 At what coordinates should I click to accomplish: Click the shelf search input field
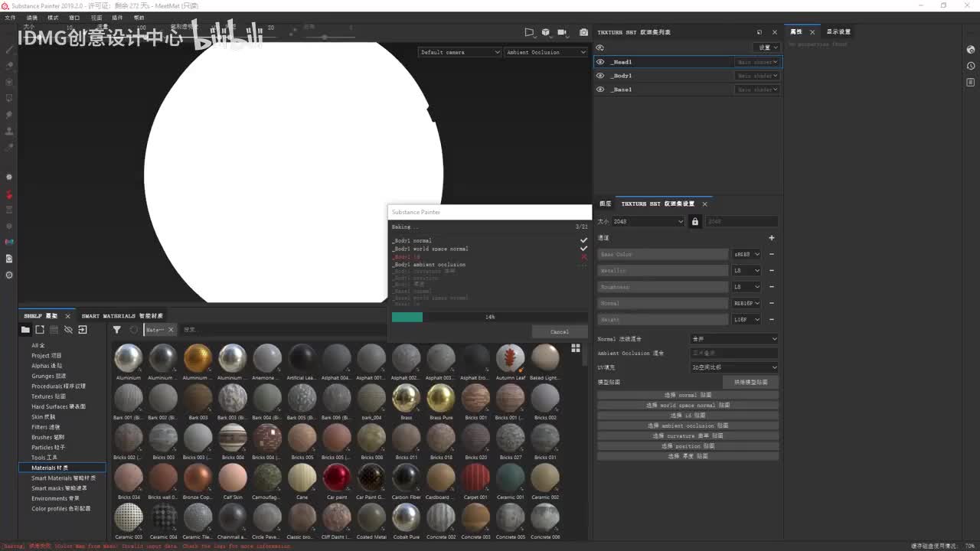283,330
